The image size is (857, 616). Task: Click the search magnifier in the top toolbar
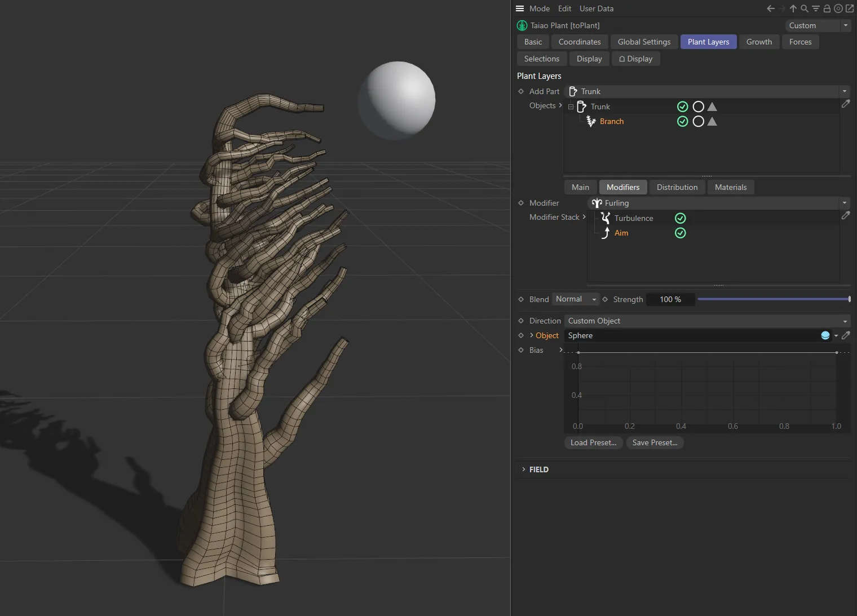(x=805, y=8)
